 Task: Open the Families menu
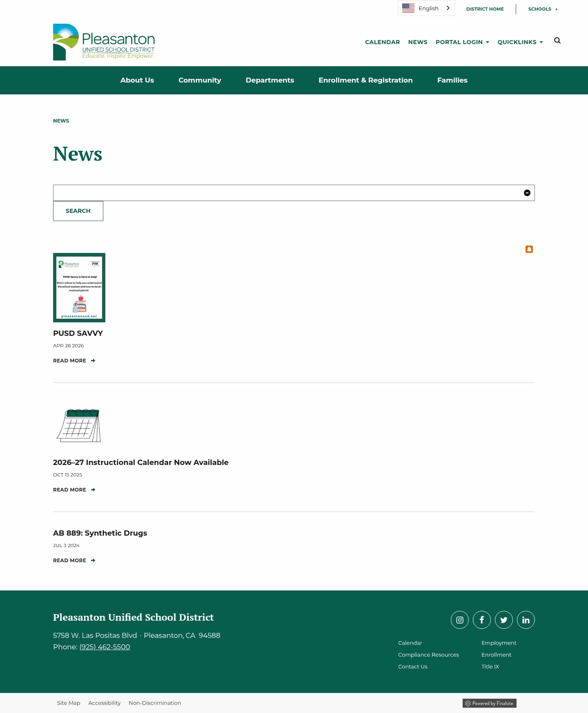coord(452,80)
